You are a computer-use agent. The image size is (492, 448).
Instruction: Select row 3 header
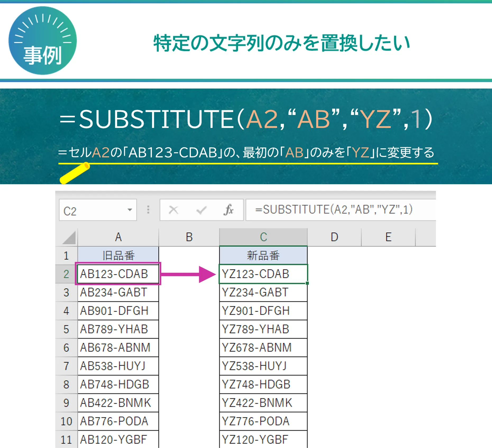[66, 293]
